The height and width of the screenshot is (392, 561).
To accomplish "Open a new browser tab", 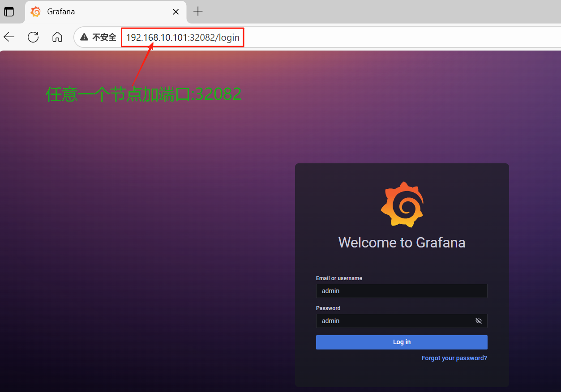I will 198,12.
